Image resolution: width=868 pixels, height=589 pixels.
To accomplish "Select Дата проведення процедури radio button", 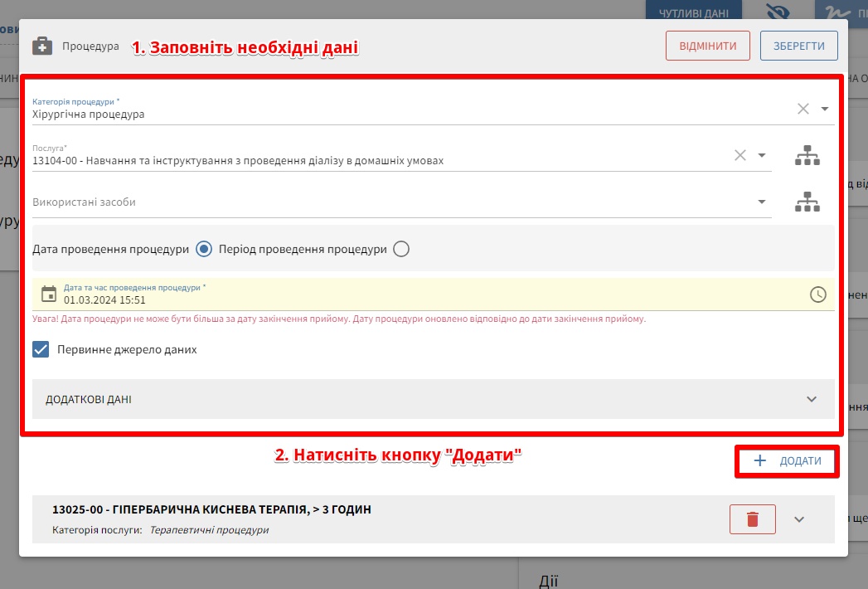I will (204, 249).
